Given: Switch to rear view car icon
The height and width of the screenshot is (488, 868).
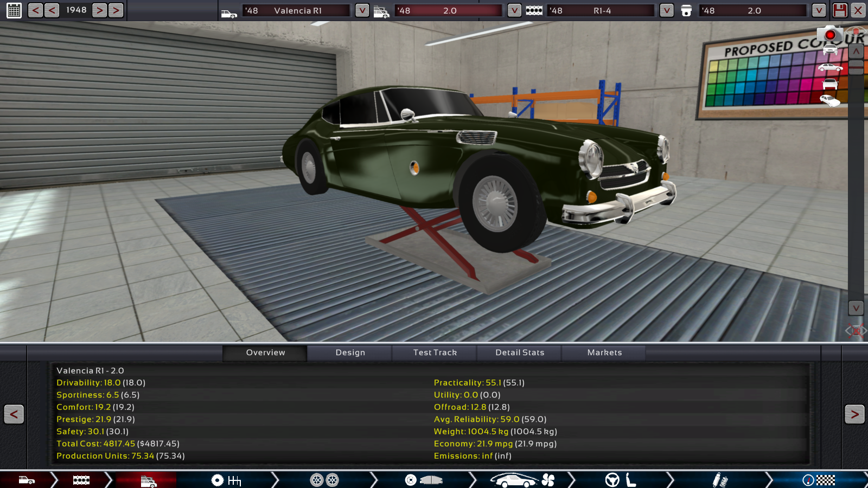Looking at the screenshot, I should click(x=830, y=84).
